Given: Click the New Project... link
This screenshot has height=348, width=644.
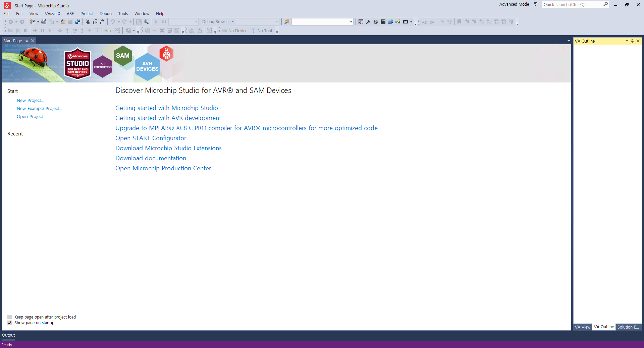Looking at the screenshot, I should (x=30, y=101).
